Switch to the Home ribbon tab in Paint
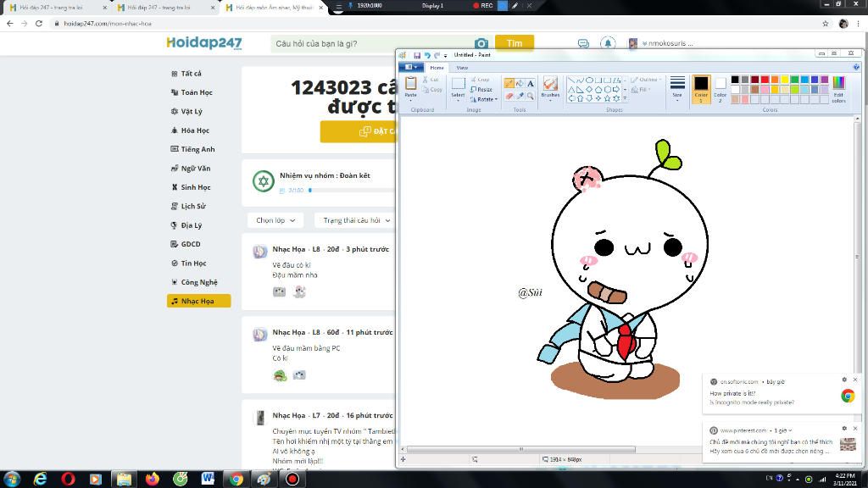This screenshot has height=488, width=868. click(437, 68)
